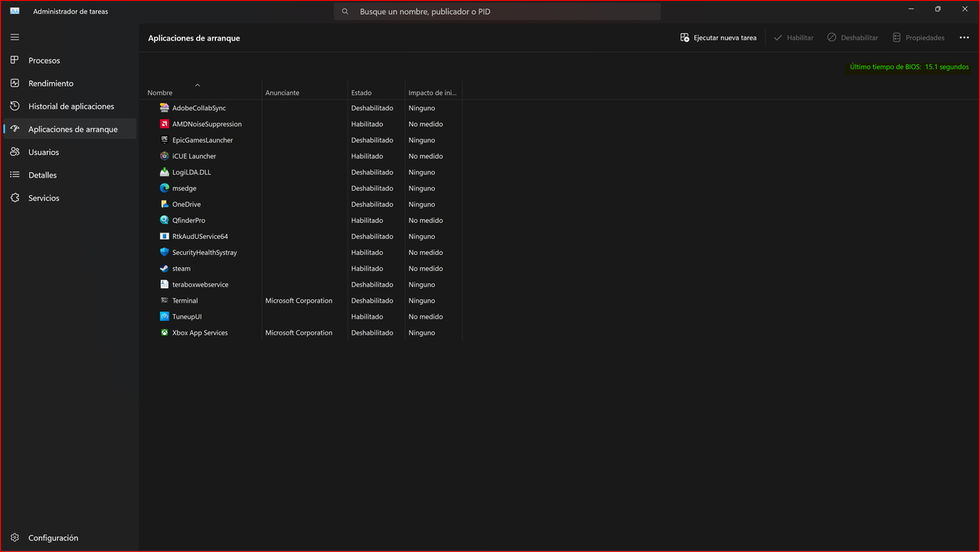Click the Task Manager title bar icon
The image size is (980, 552).
click(x=15, y=11)
